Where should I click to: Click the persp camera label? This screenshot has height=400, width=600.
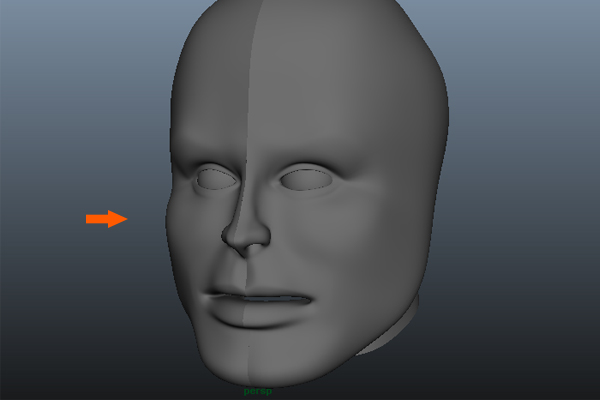pos(258,392)
